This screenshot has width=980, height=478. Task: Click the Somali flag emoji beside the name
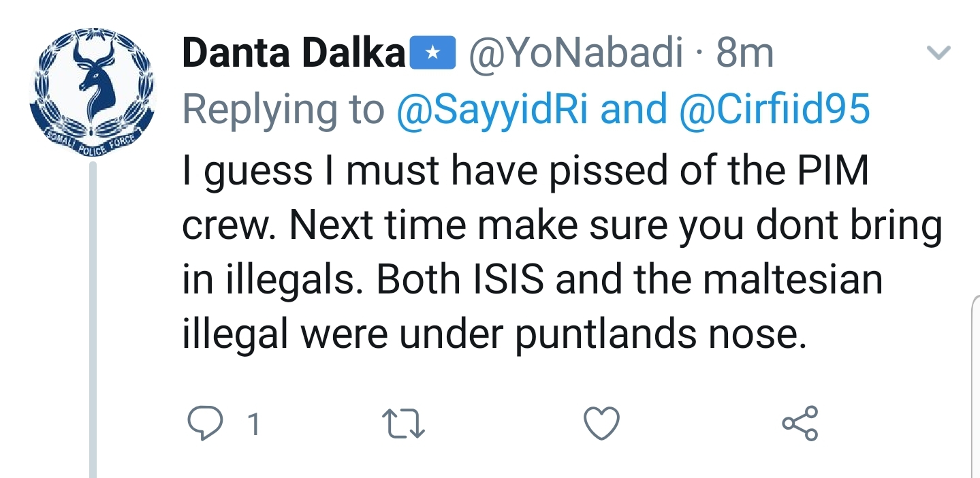432,54
